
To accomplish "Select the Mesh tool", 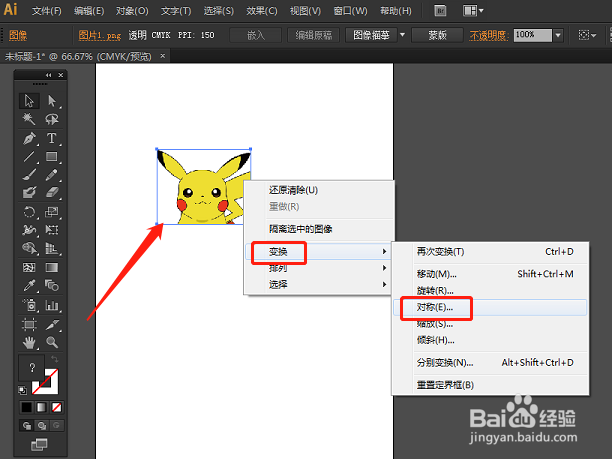I will [29, 267].
